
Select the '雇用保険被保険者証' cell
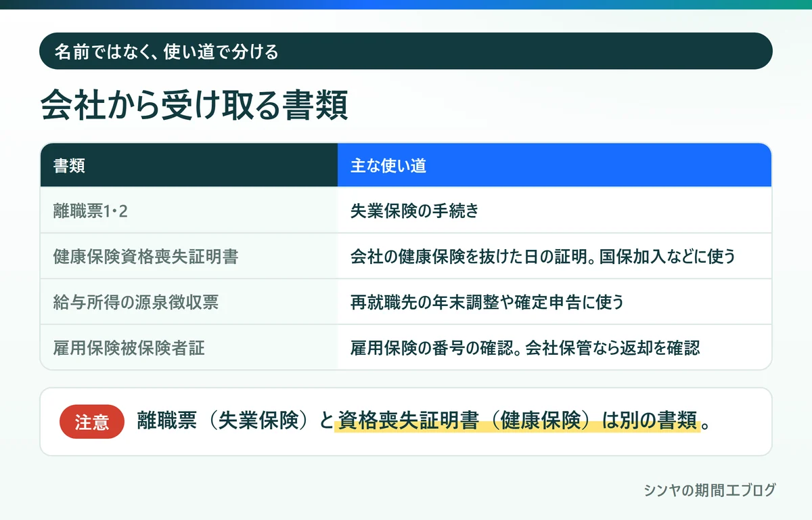tap(189, 347)
